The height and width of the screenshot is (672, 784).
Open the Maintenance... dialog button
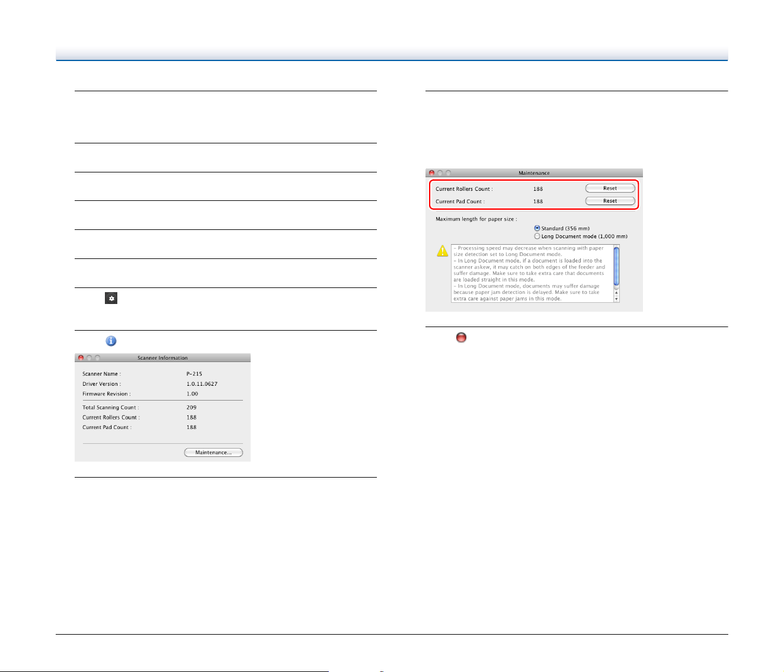(x=213, y=452)
